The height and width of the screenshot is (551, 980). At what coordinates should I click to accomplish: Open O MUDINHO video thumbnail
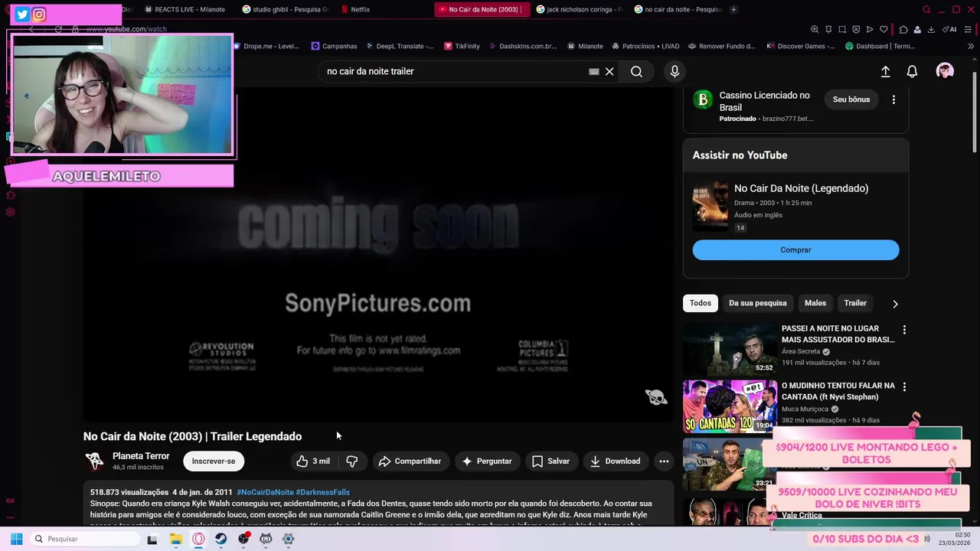tap(730, 406)
